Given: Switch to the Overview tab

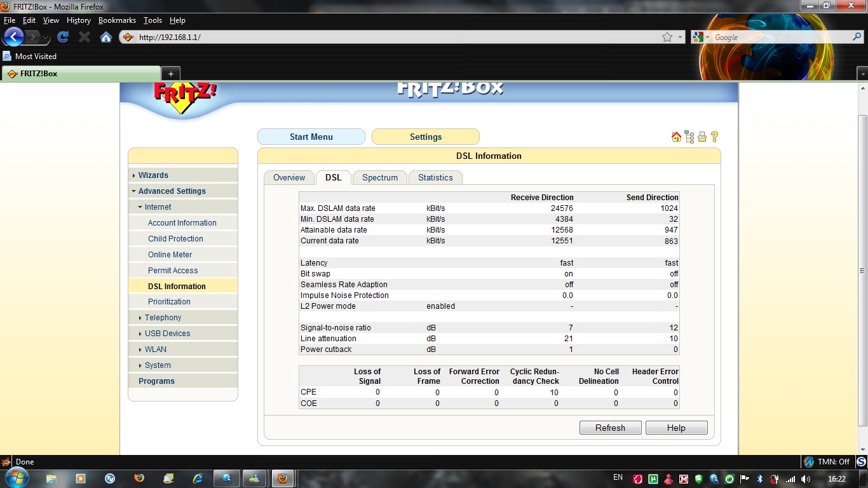Looking at the screenshot, I should (x=289, y=178).
